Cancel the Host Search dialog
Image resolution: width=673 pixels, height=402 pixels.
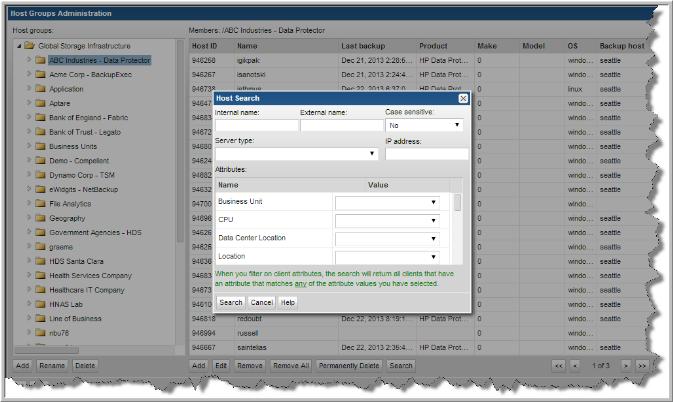tap(262, 302)
